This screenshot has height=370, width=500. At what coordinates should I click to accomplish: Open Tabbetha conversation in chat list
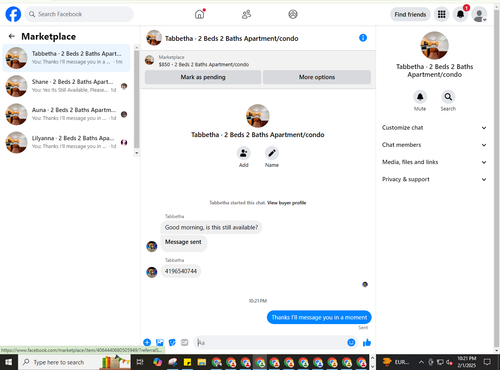click(x=66, y=58)
